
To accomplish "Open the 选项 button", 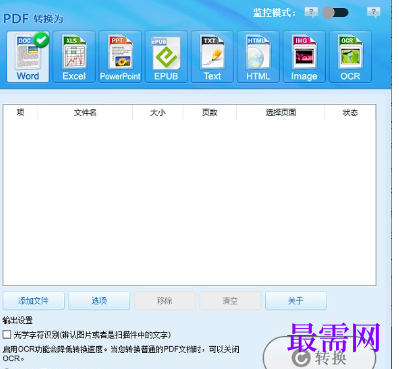I will (x=99, y=301).
